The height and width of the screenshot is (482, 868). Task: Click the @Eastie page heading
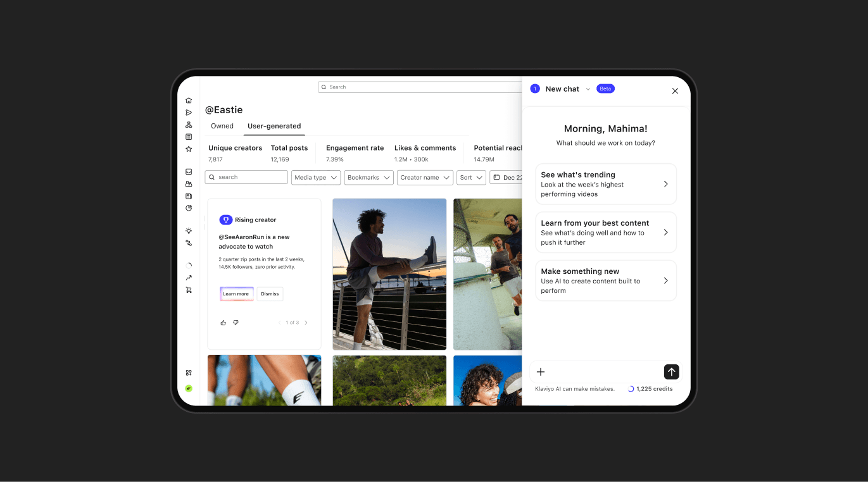click(x=223, y=110)
